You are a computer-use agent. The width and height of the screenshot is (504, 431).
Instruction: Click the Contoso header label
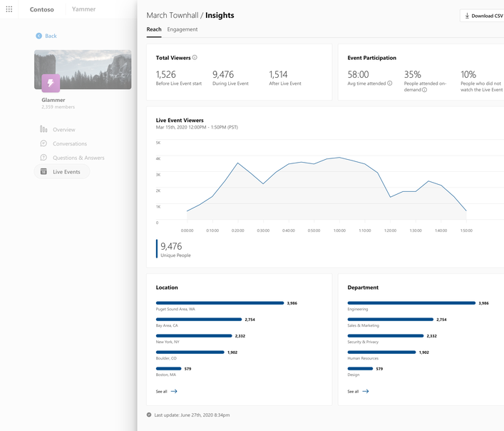42,9
